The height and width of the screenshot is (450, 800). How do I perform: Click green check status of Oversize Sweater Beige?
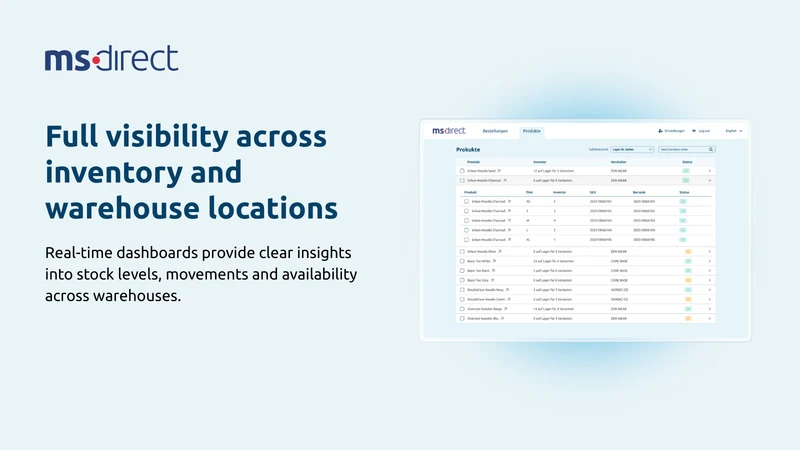point(688,309)
